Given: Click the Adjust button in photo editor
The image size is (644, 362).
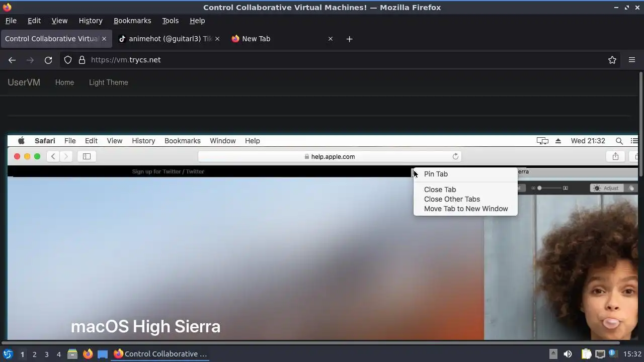Looking at the screenshot, I should [606, 188].
